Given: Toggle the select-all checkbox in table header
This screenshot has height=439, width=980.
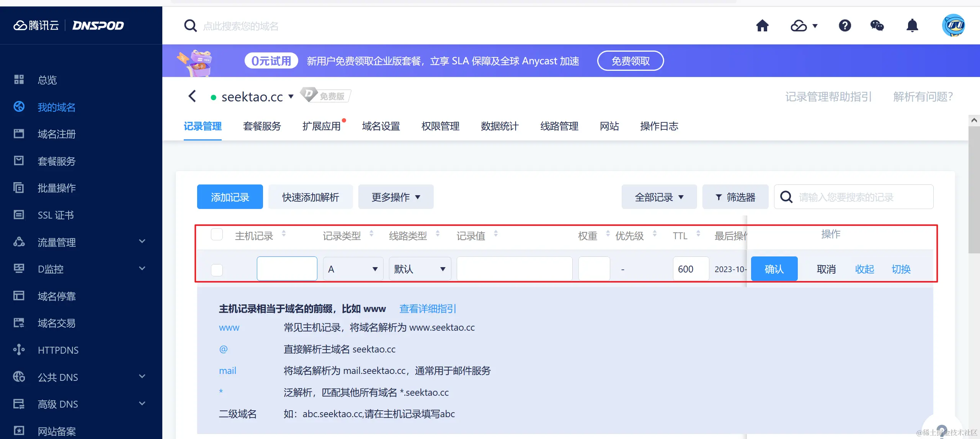Looking at the screenshot, I should (217, 234).
